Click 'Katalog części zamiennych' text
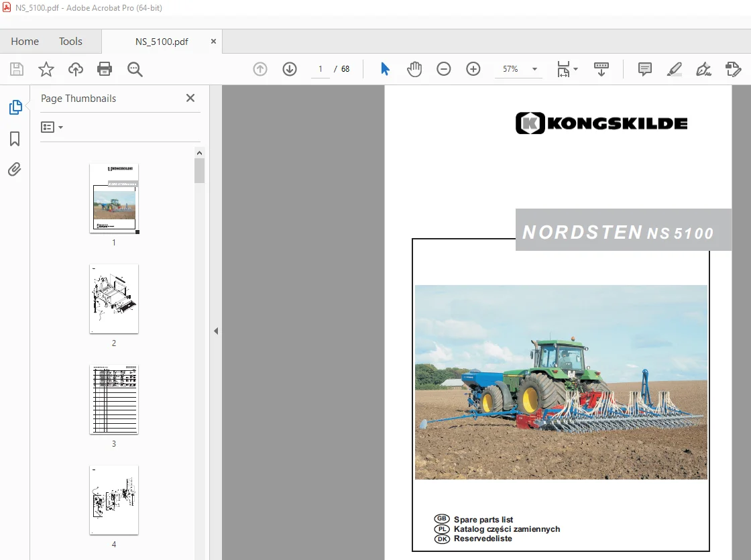The image size is (751, 560). click(507, 529)
